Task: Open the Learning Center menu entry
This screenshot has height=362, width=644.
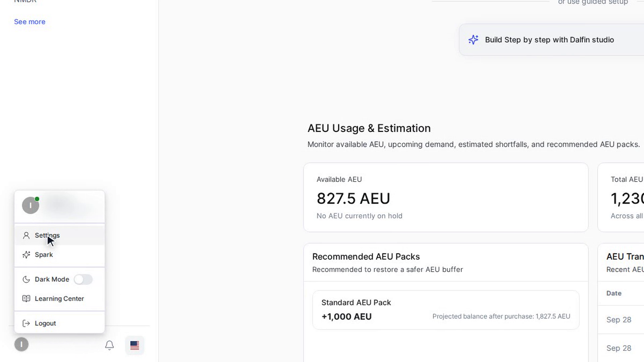Action: coord(59,299)
